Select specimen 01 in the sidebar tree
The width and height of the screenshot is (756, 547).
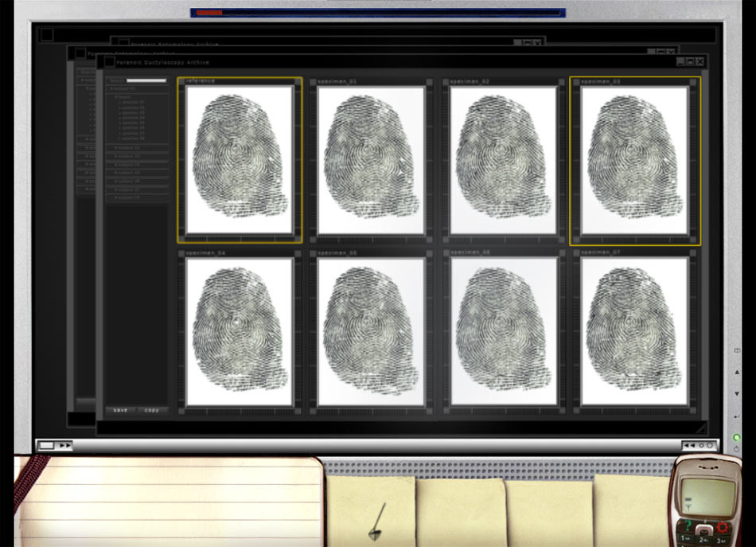131,102
